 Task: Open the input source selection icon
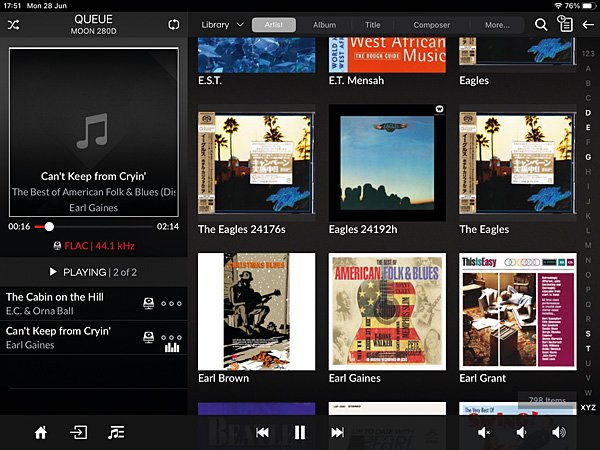[78, 433]
